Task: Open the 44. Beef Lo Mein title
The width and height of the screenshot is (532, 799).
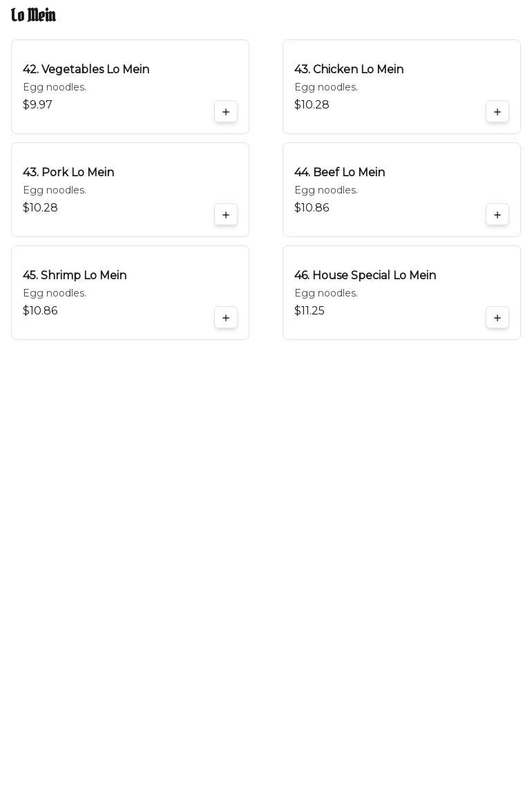Action: [x=339, y=173]
